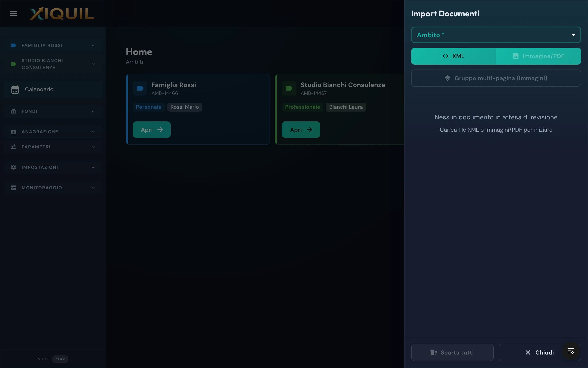Image resolution: width=588 pixels, height=368 pixels.
Task: Expand the Fondi section chevron
Action: pos(93,111)
